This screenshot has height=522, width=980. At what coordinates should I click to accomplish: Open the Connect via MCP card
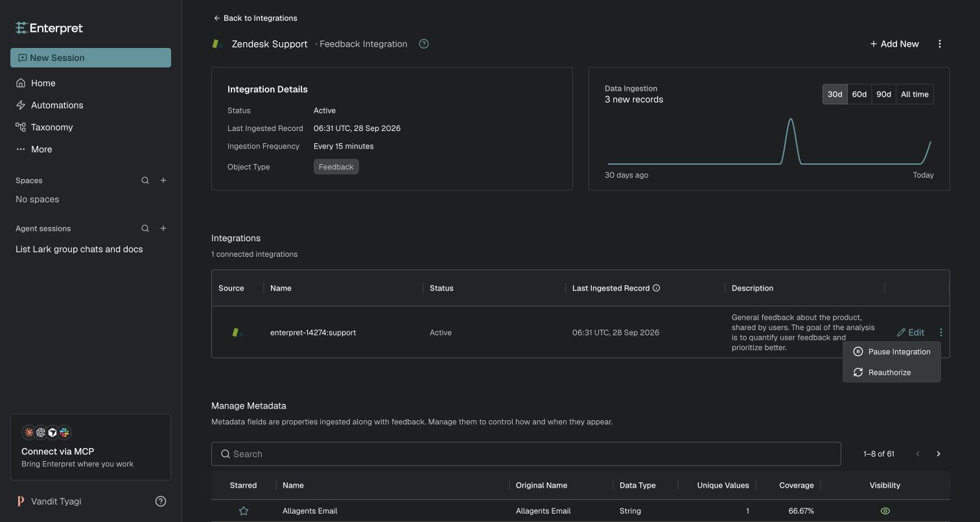pos(91,447)
